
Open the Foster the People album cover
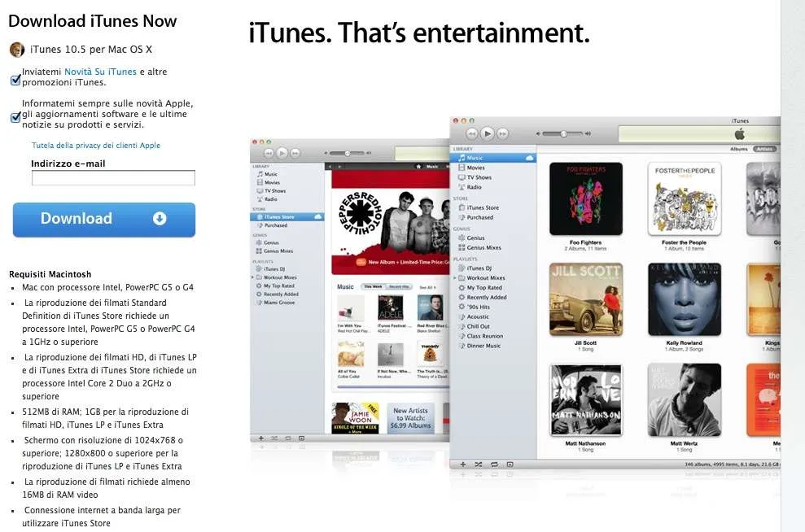685,199
